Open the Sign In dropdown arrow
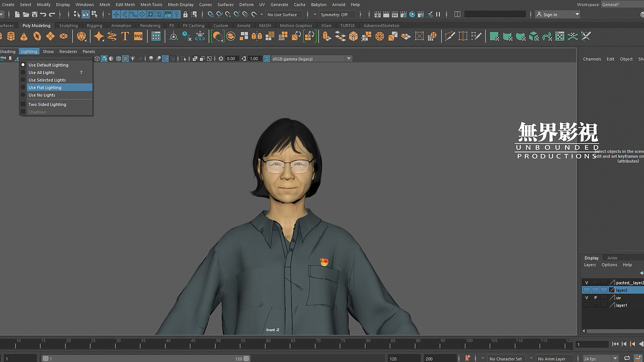644x362 pixels. (577, 15)
